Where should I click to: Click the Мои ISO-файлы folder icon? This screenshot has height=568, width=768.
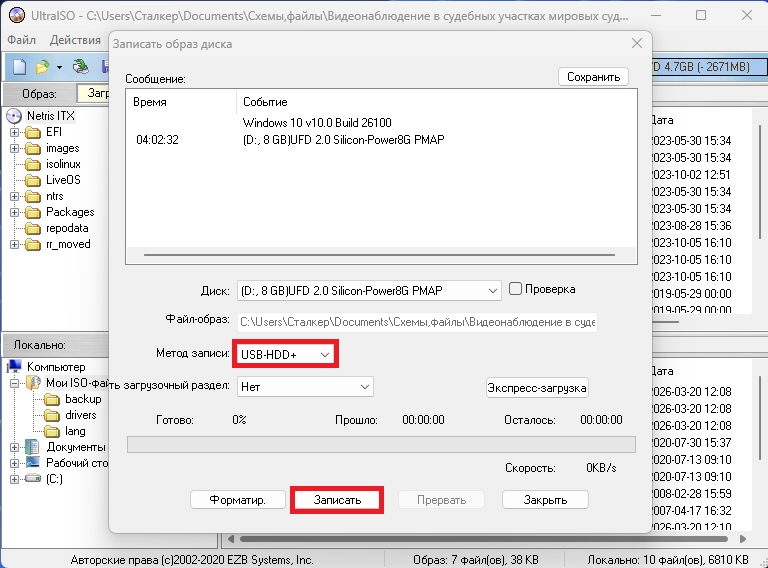pos(33,383)
